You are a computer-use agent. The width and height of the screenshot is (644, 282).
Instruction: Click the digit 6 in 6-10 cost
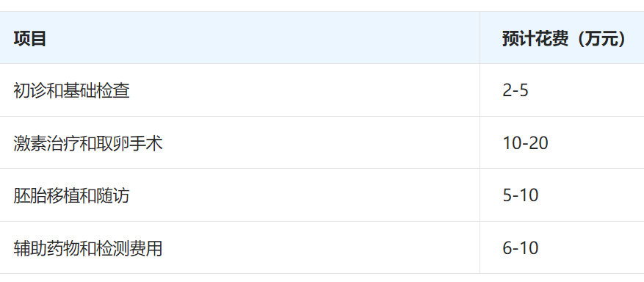pos(507,248)
